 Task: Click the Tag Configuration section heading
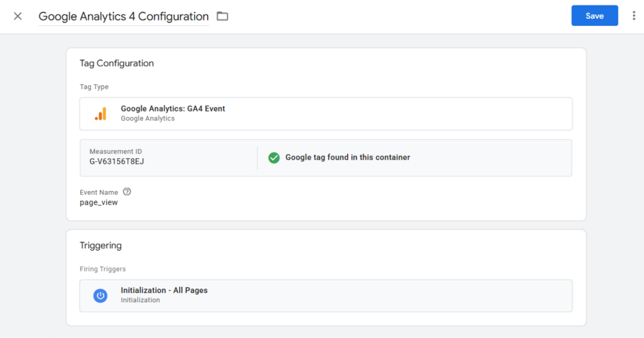(x=116, y=63)
